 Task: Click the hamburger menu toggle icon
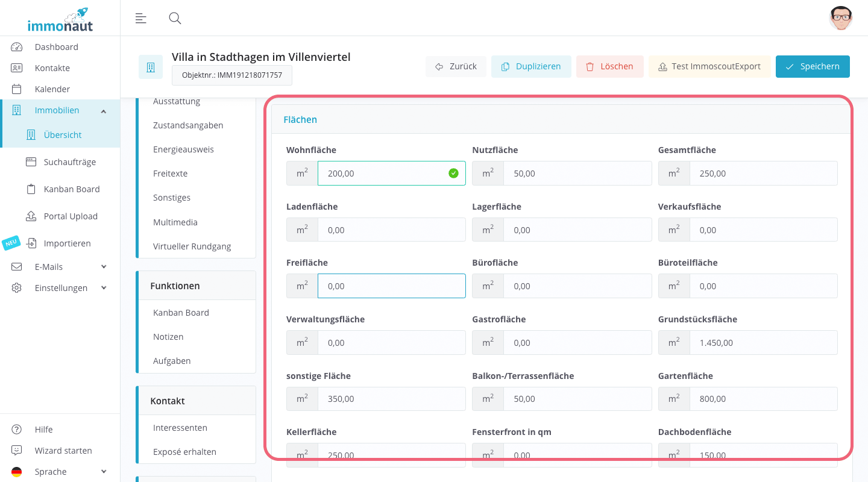pos(140,18)
